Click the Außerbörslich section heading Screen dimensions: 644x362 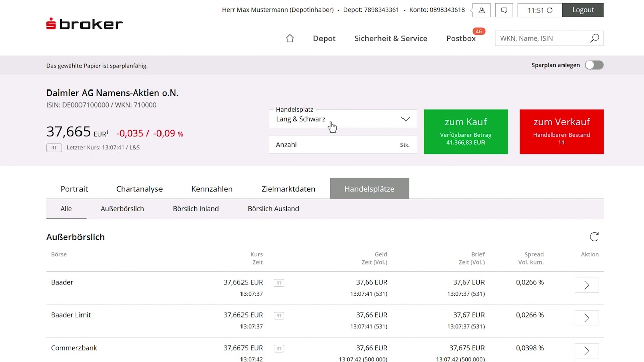(75, 237)
